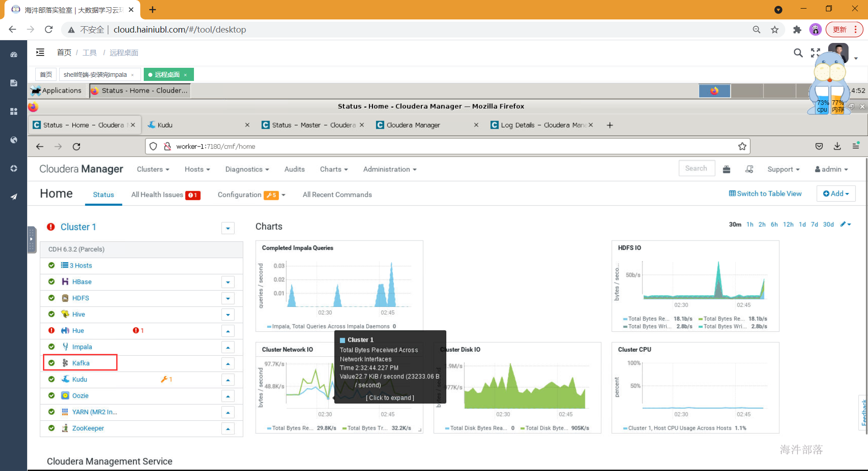Open ZooKeeper actions dropdown arrow

(x=228, y=429)
